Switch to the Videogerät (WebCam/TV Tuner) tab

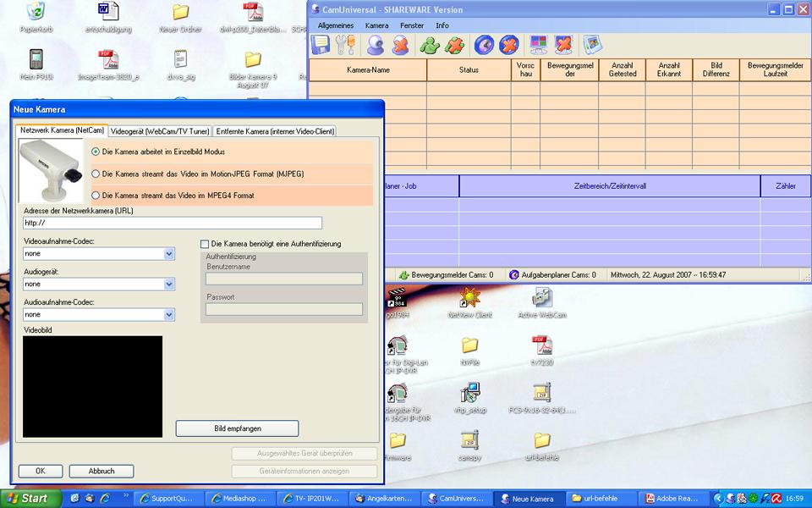click(160, 131)
